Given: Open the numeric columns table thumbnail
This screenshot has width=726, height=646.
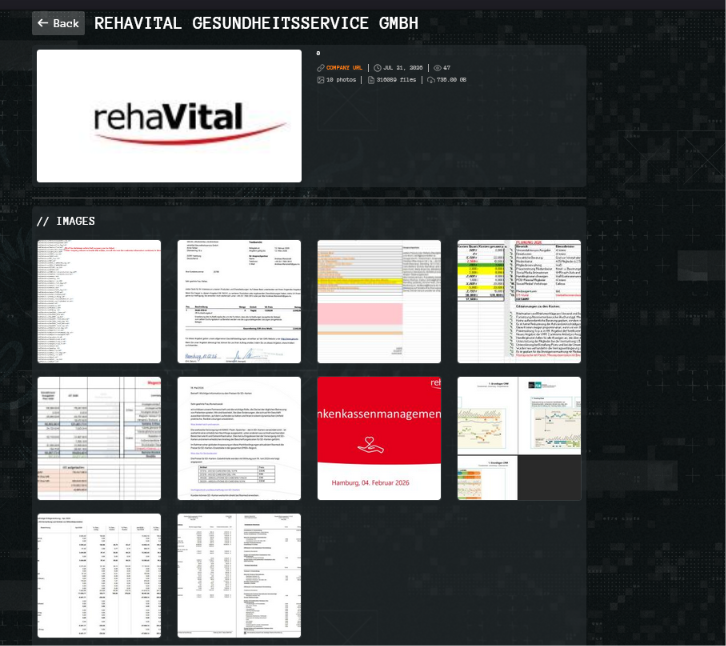Looking at the screenshot, I should tap(99, 576).
